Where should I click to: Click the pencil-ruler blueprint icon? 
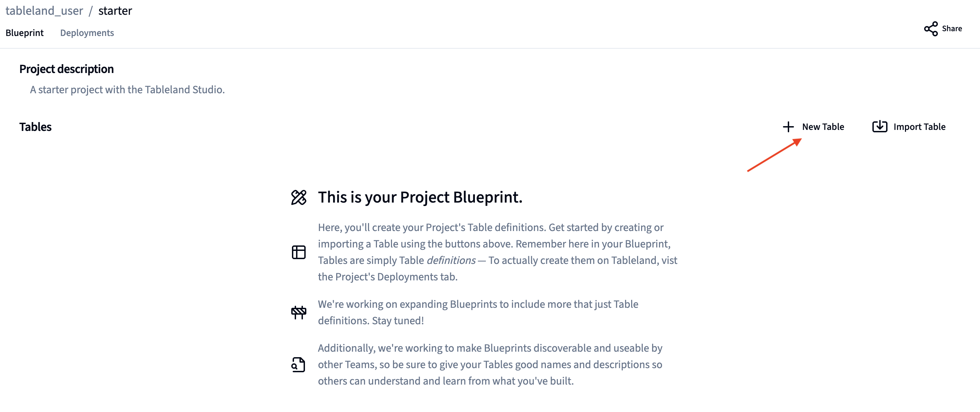tap(299, 197)
